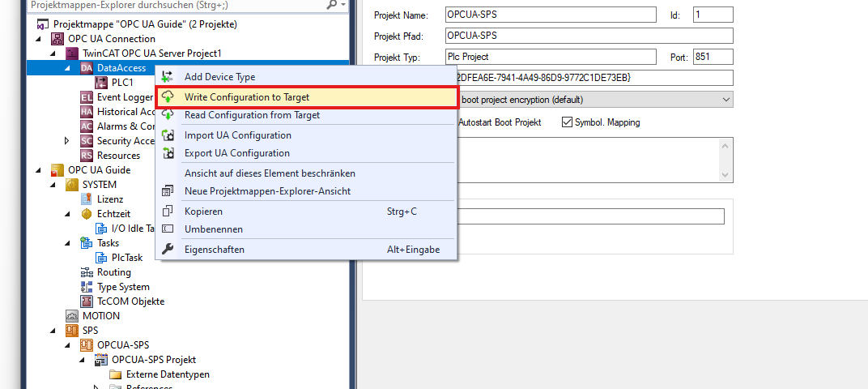Click the OPCUA-SPS Projekt icon

(101, 360)
